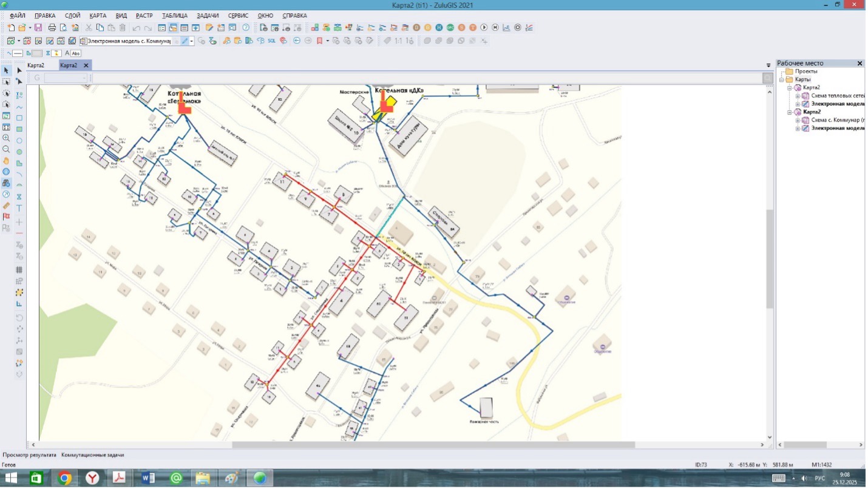
Task: Select the ruler measure tool
Action: tap(7, 206)
